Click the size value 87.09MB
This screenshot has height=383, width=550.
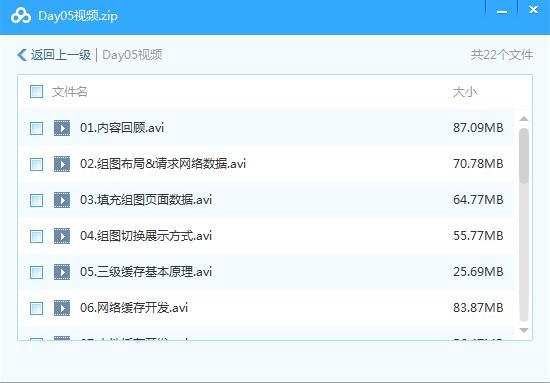coord(478,128)
